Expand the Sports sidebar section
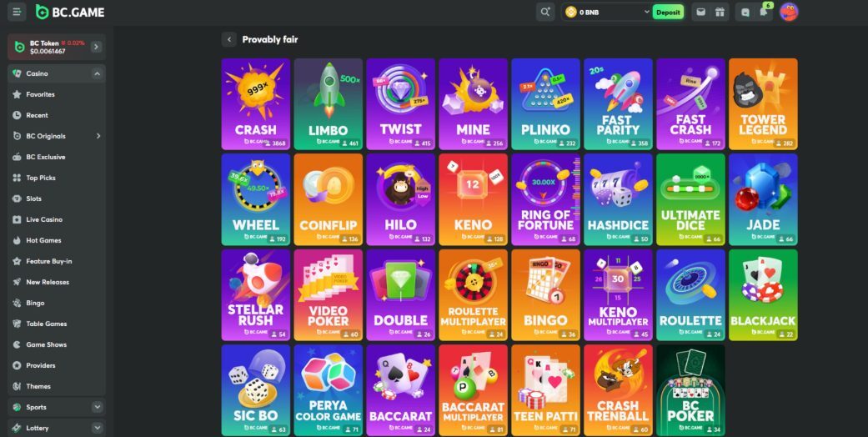 (98, 407)
